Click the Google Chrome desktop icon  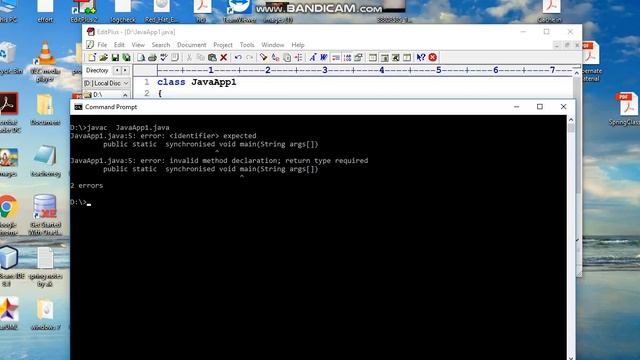(x=8, y=215)
